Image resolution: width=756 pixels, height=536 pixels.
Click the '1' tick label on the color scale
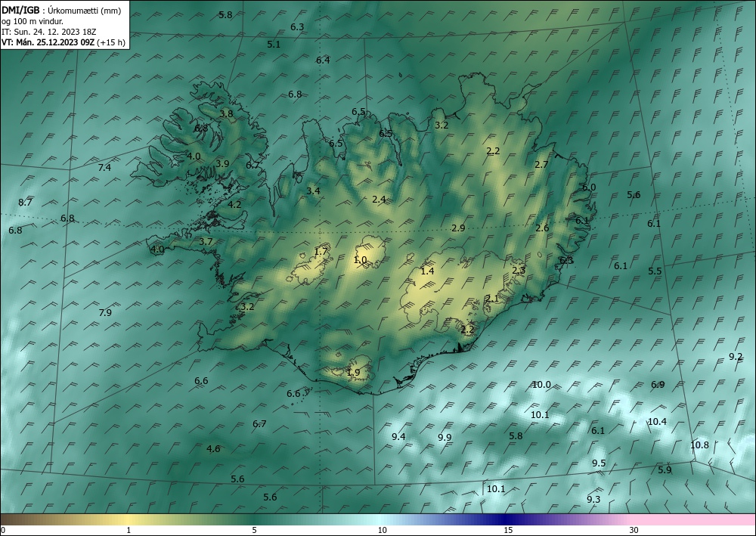click(129, 531)
